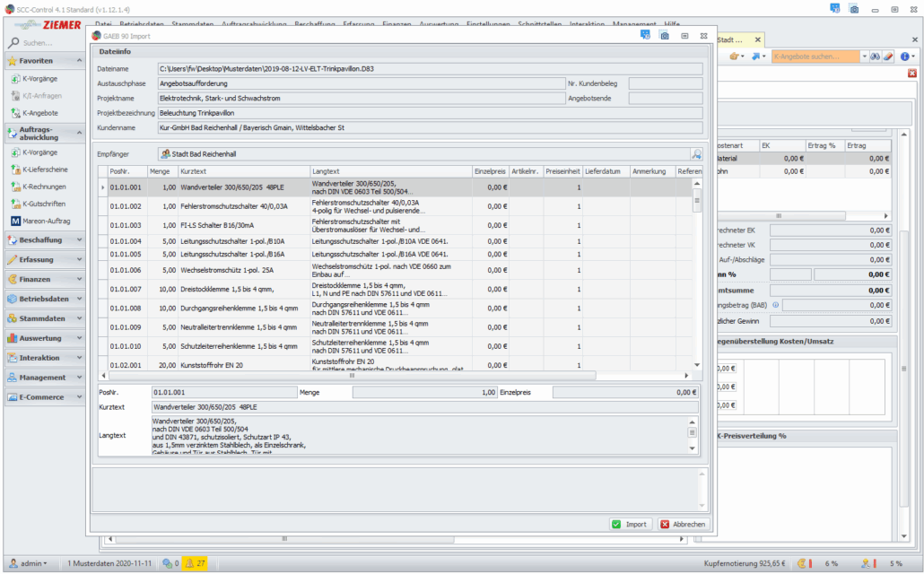Open the Mareon-Auftrag sidebar item
This screenshot has width=924, height=574.
point(46,221)
